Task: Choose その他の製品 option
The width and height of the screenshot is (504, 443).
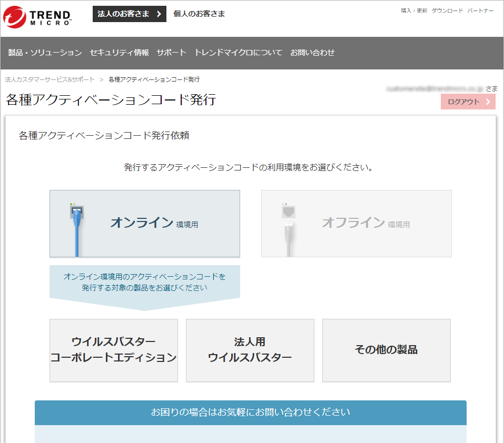Action: point(387,350)
